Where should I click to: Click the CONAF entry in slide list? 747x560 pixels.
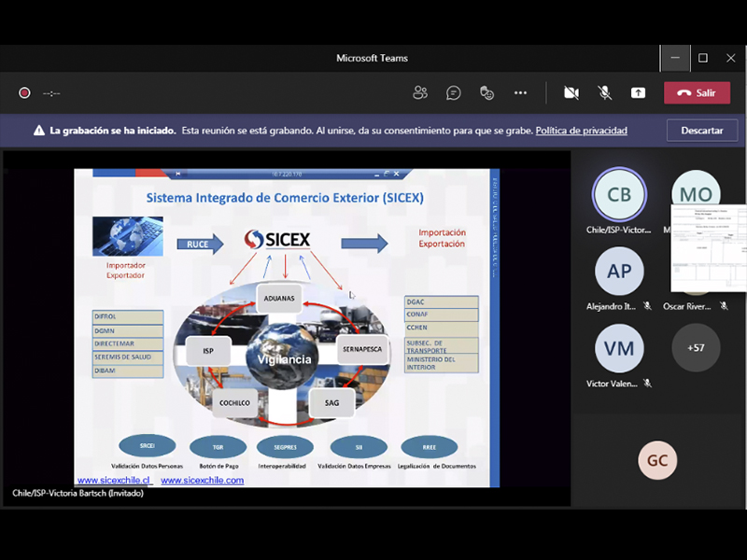[x=441, y=315]
